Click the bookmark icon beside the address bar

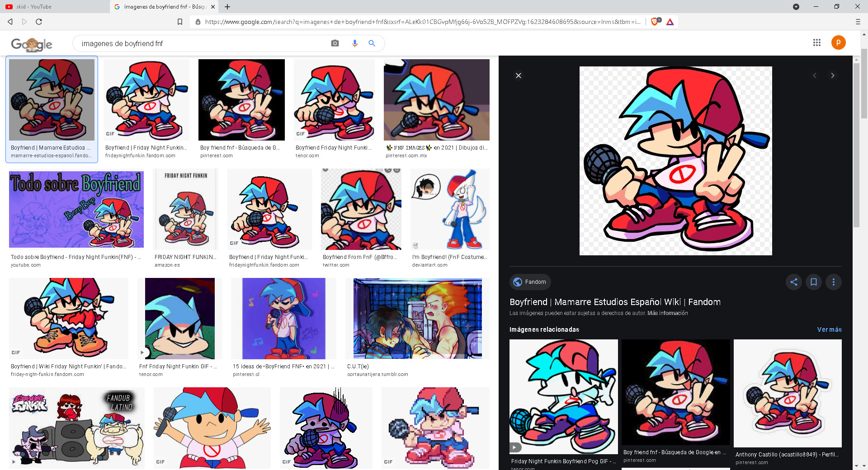[180, 22]
